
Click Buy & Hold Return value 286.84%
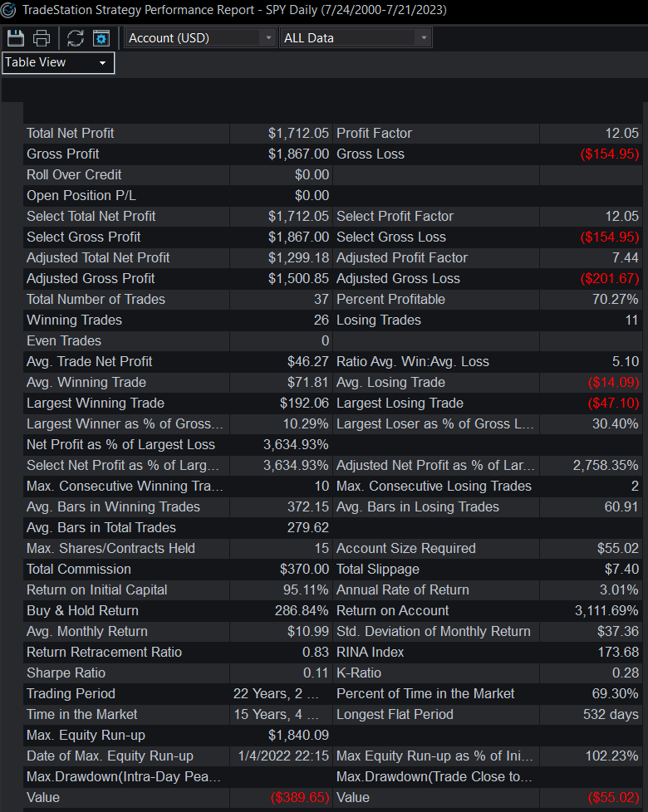click(302, 609)
